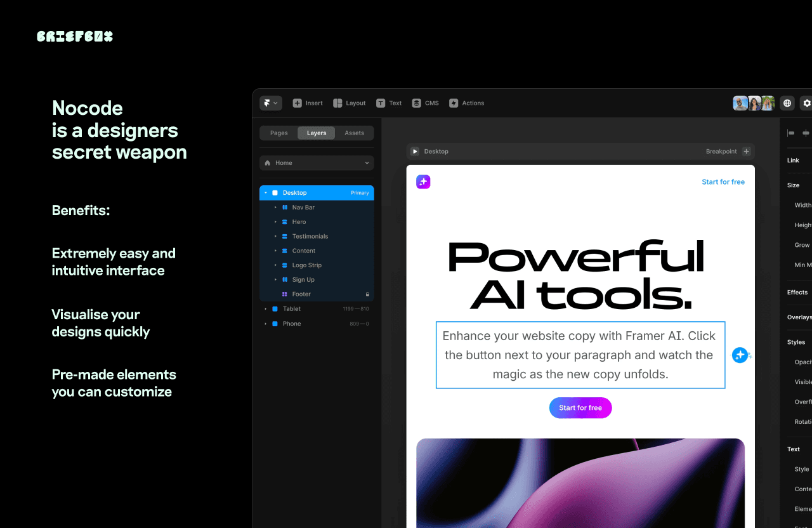Screen dimensions: 812x528
Task: Select the Text tool in toolbar
Action: click(x=389, y=103)
